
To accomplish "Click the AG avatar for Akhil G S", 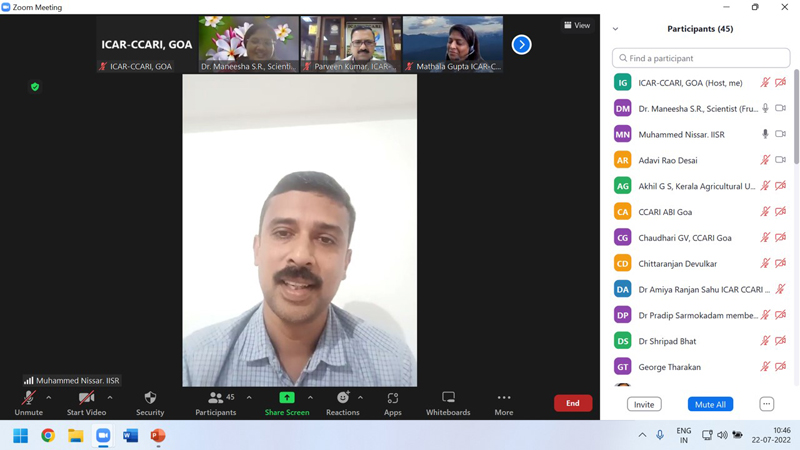I will (622, 186).
